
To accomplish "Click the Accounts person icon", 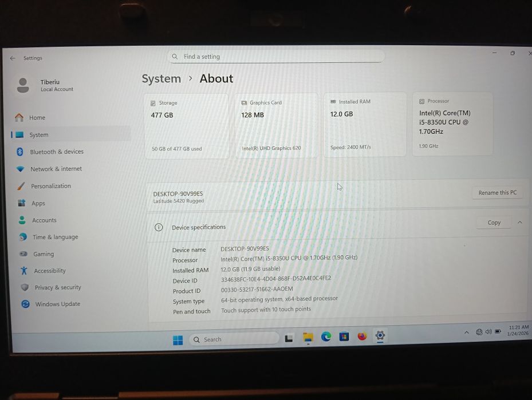I will pos(22,220).
